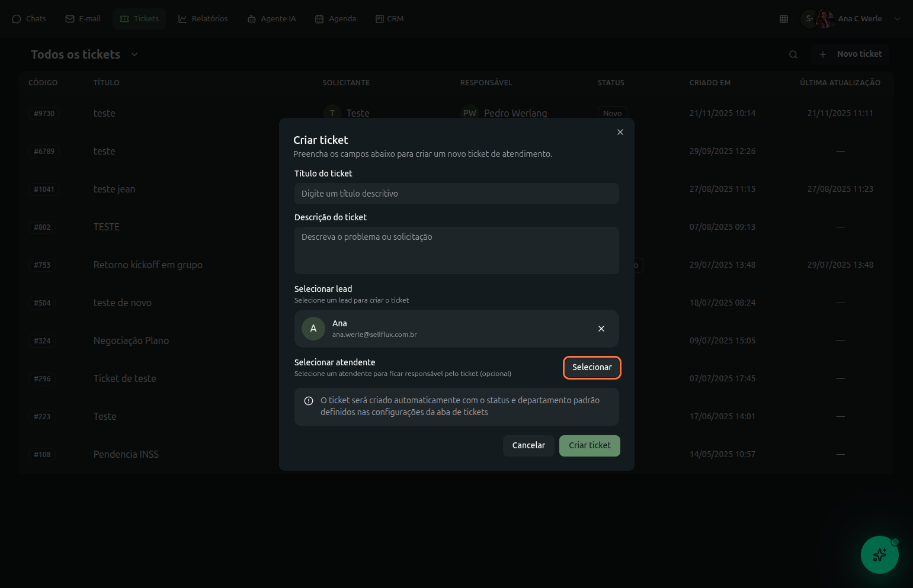The image size is (913, 588).
Task: Open the apps grid icon
Action: point(783,19)
